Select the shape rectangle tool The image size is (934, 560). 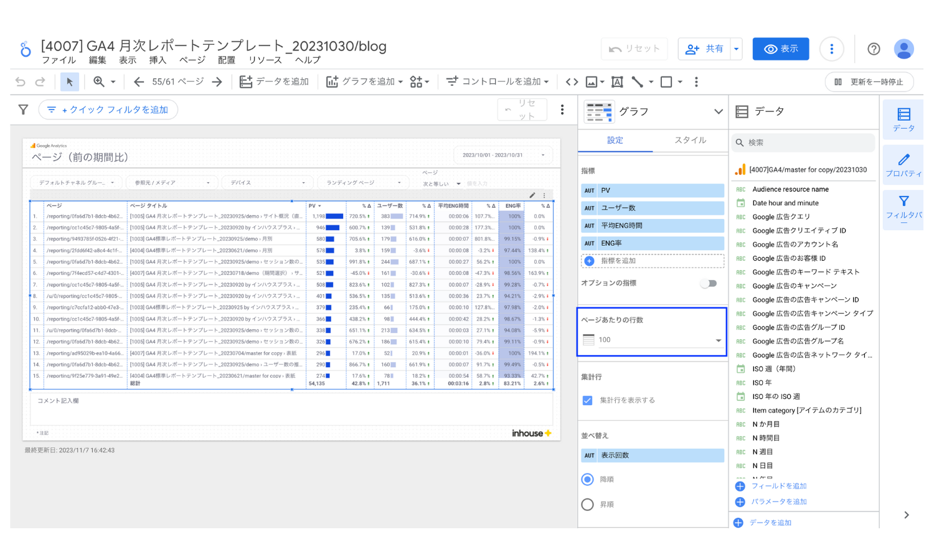(667, 82)
